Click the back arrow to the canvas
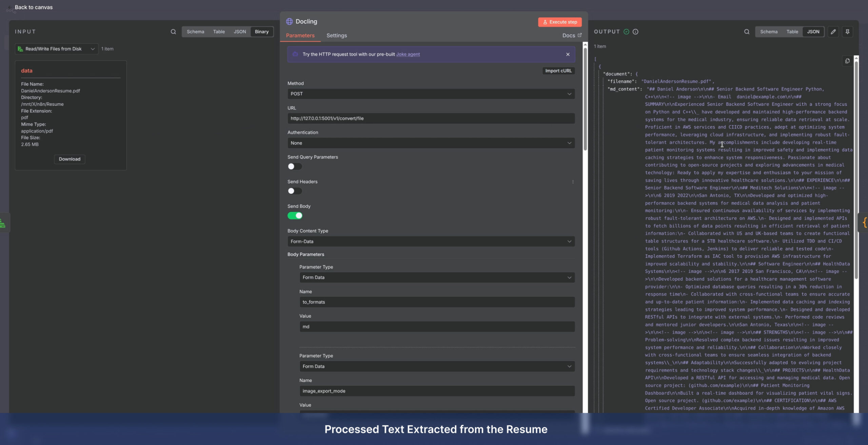This screenshot has height=445, width=868. pyautogui.click(x=9, y=7)
